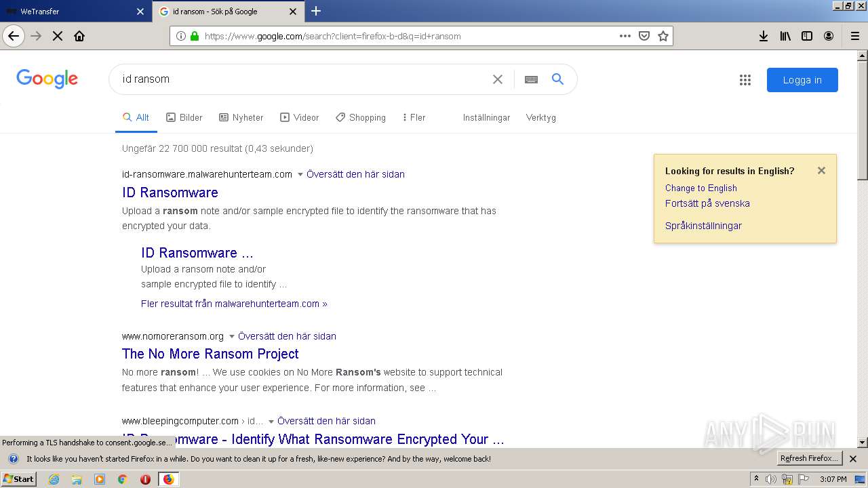
Task: Submit search with magnifier icon
Action: pyautogui.click(x=557, y=79)
